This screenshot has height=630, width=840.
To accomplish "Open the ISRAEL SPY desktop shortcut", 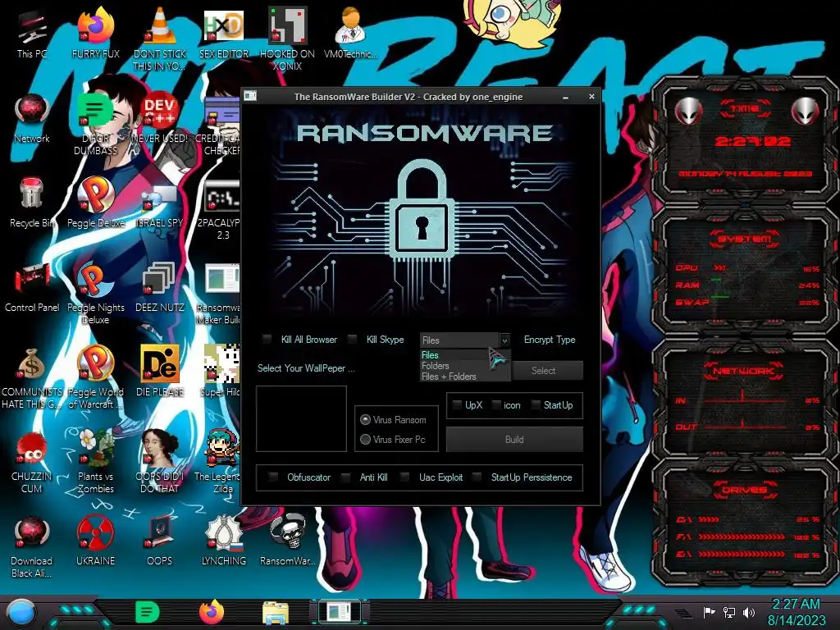I will (160, 203).
